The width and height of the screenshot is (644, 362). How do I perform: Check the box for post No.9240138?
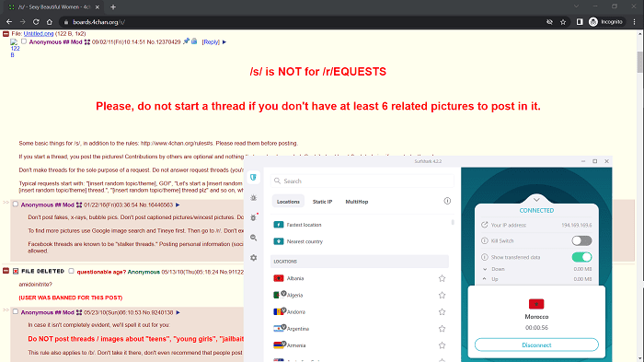[16, 312]
